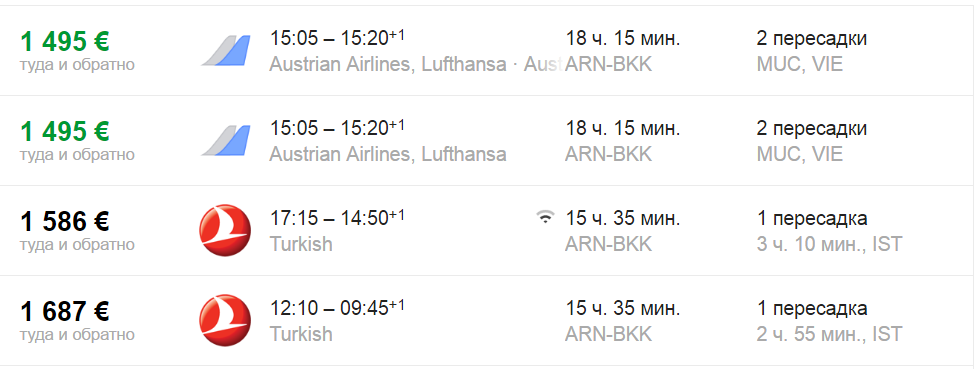Viewport: 977px width, 369px height.
Task: Open the 17:15 – 14:50 Turkish flight
Action: pos(488,231)
